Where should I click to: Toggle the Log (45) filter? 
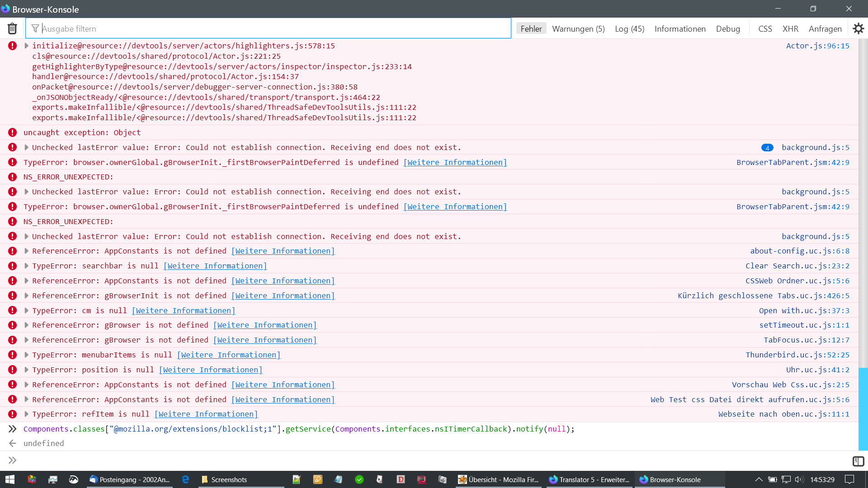click(x=629, y=28)
